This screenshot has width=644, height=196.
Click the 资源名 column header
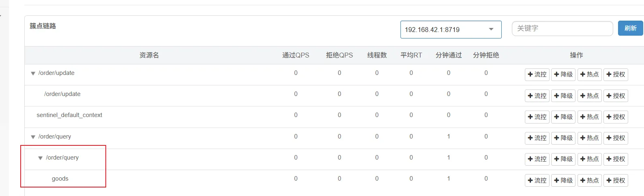tap(149, 55)
